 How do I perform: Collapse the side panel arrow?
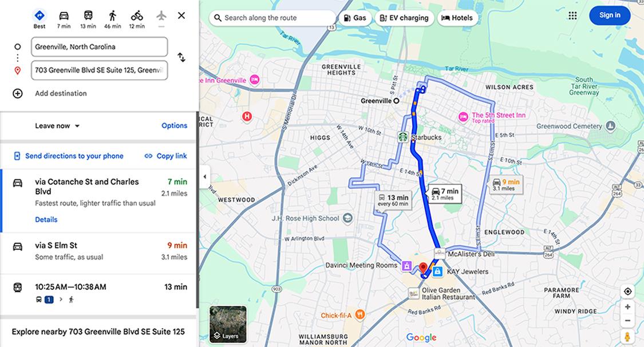tap(204, 177)
